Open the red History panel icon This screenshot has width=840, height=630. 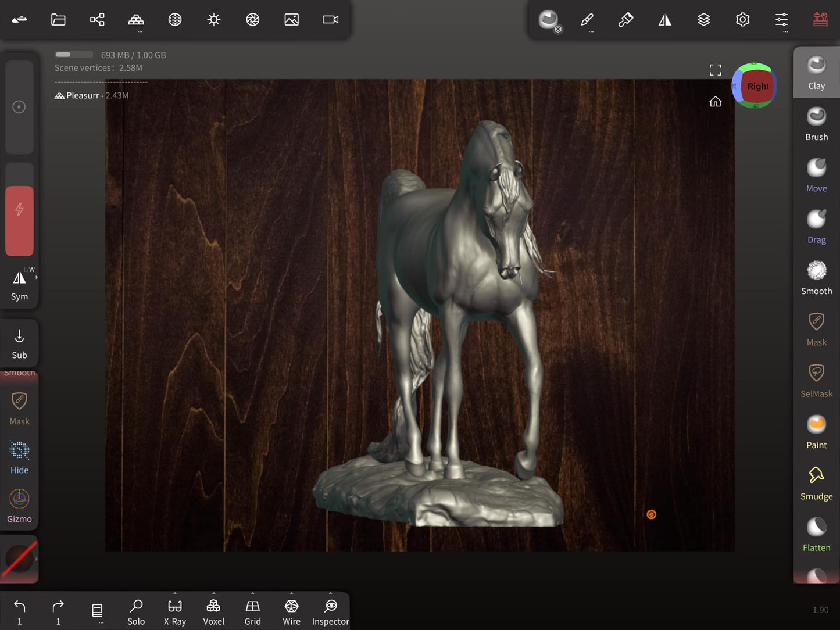[820, 20]
